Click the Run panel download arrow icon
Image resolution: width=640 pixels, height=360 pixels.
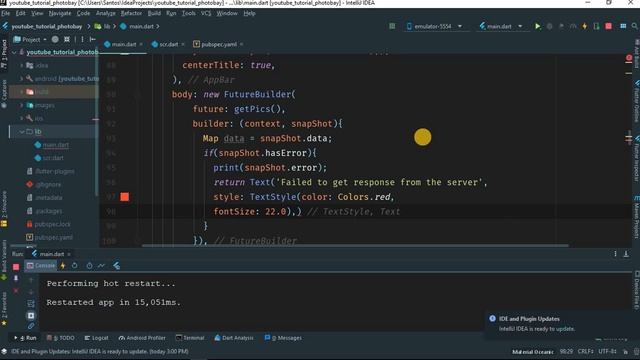(626, 254)
